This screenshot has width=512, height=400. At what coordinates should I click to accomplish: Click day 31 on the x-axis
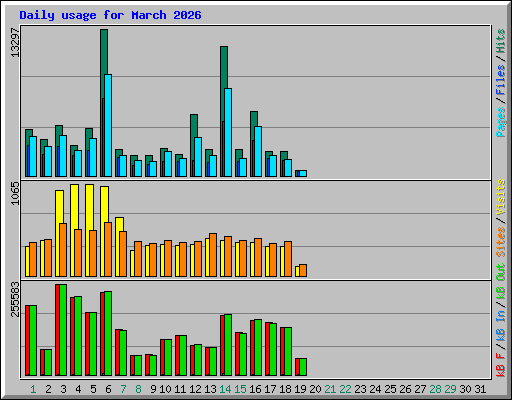[x=480, y=389]
